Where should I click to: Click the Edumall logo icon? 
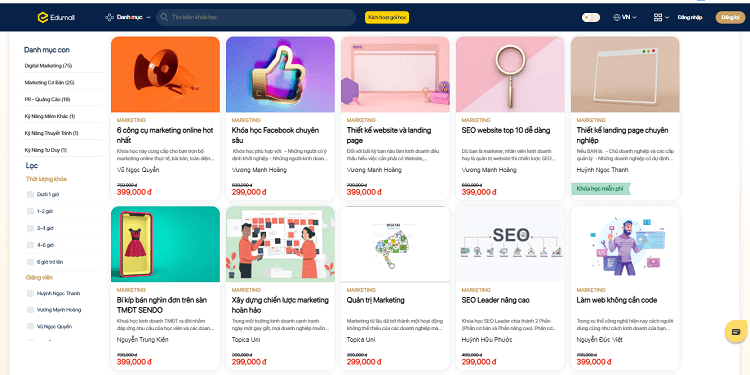[43, 18]
